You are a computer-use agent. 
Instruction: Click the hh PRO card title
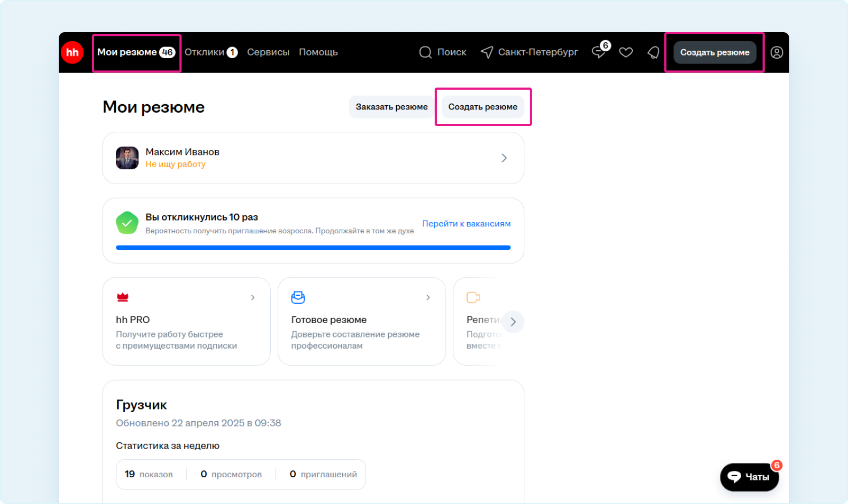point(133,320)
